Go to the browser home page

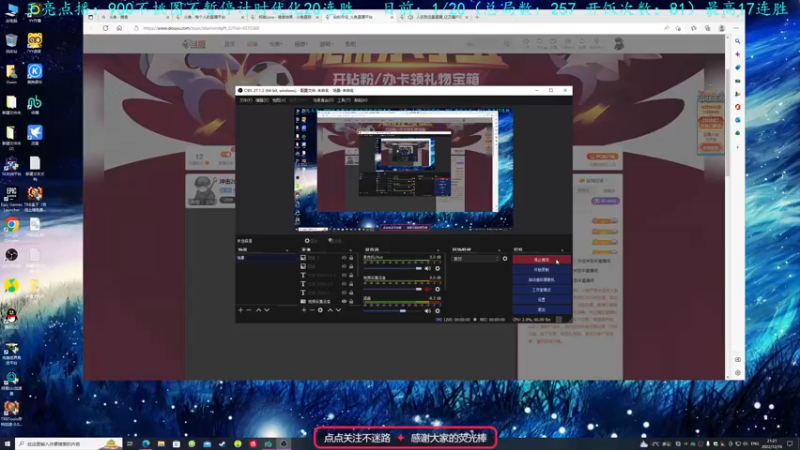(119, 28)
